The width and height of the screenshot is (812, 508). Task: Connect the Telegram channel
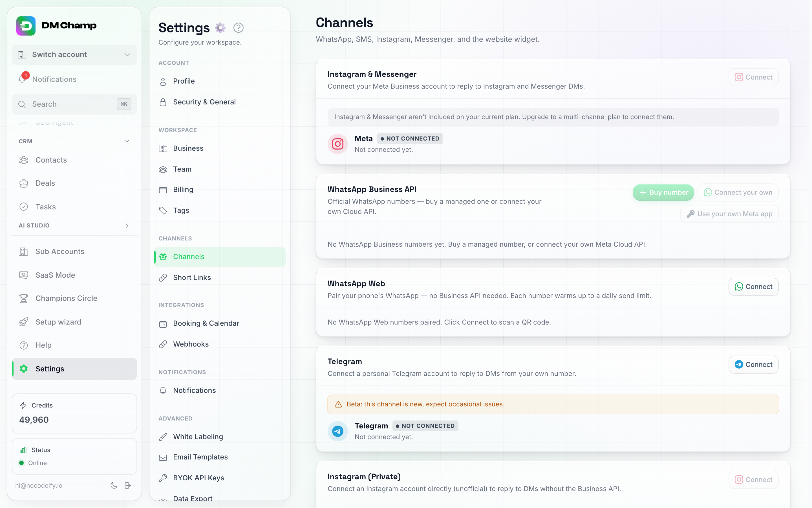tap(753, 365)
